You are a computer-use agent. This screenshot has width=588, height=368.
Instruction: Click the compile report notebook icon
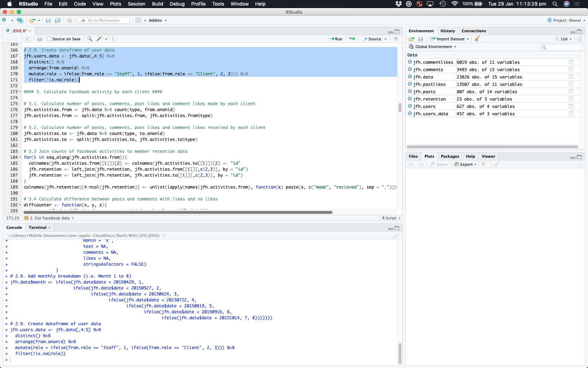114,39
